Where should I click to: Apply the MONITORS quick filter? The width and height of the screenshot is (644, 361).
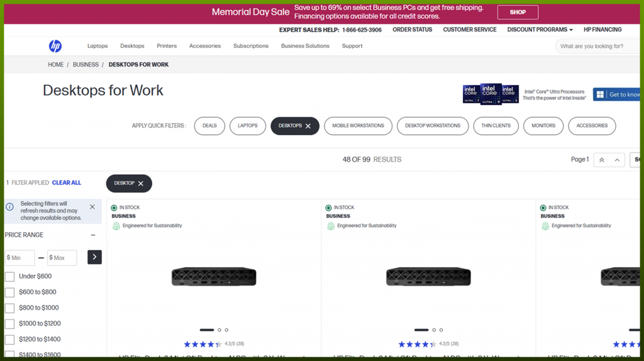[543, 126]
